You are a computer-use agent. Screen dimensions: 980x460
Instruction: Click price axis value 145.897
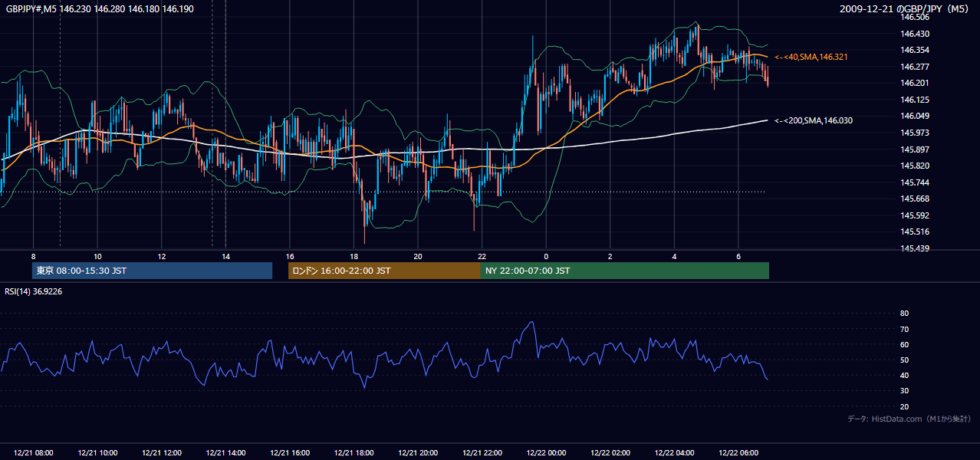(915, 149)
